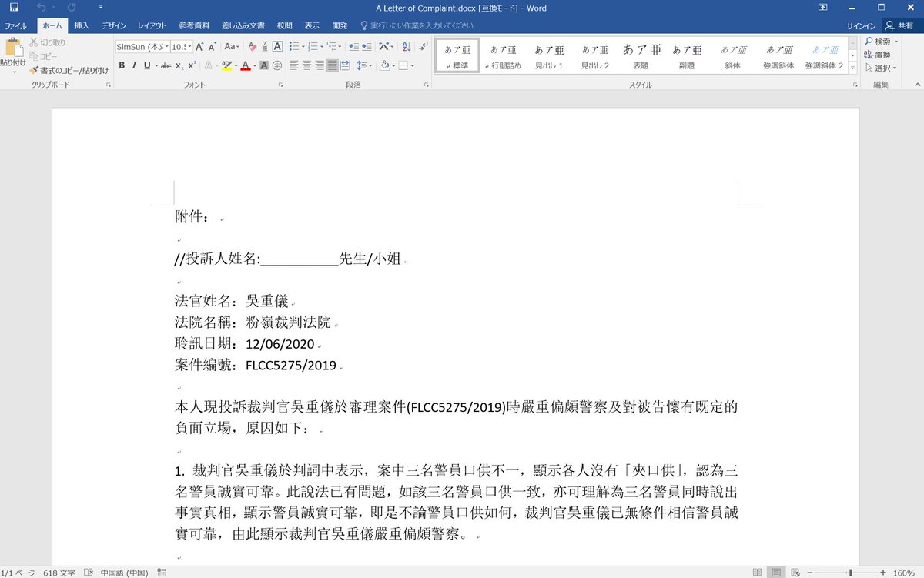
Task: Toggle center alignment button
Action: pyautogui.click(x=306, y=65)
